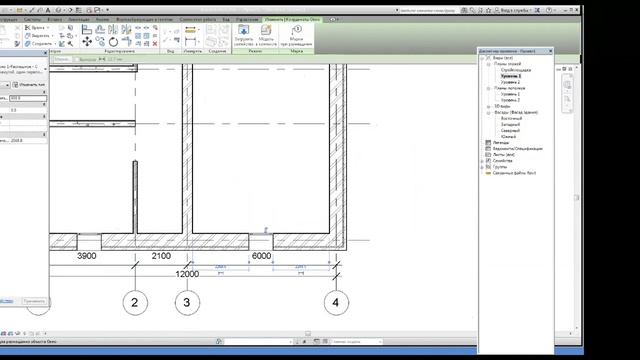Open the Легенды node icon

tap(488, 142)
